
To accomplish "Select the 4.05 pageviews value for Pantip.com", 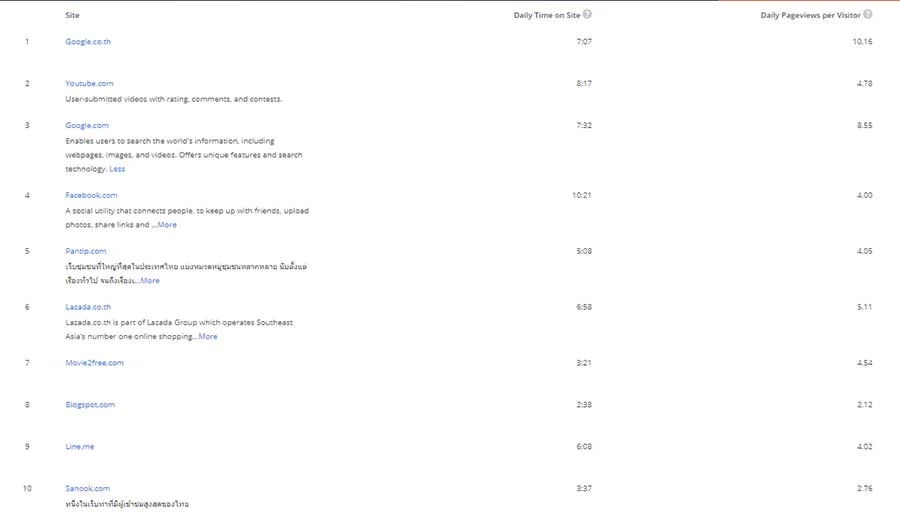I will point(864,251).
